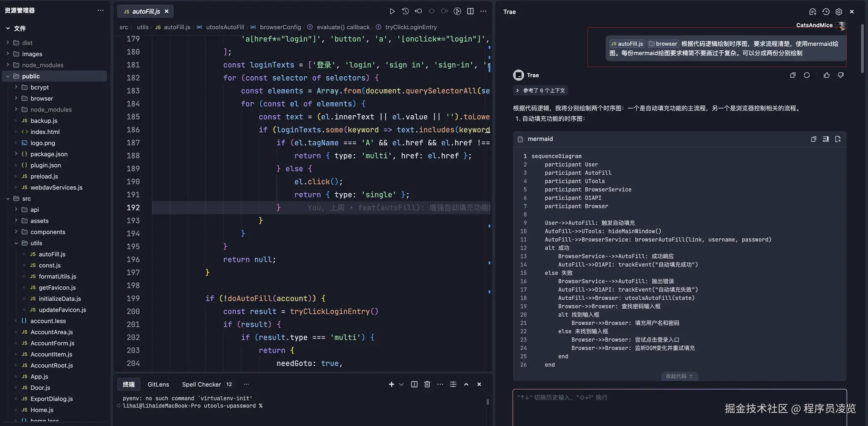The height and width of the screenshot is (426, 868).
Task: Expand the dist folder
Action: [x=8, y=42]
